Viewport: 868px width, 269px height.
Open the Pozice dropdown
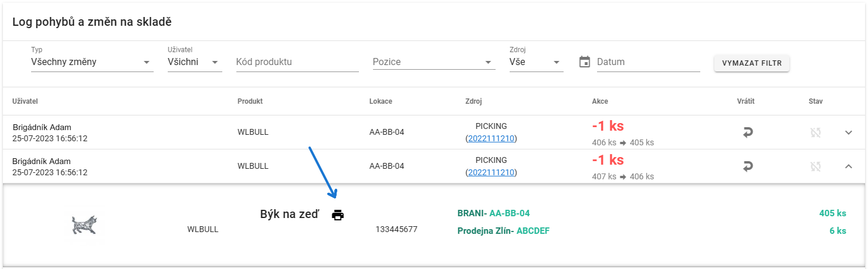click(434, 62)
